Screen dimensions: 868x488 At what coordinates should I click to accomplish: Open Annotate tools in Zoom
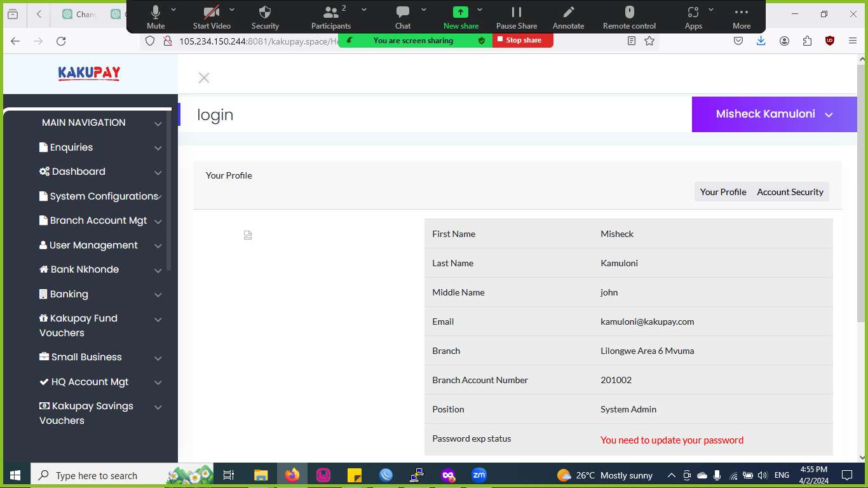(568, 17)
